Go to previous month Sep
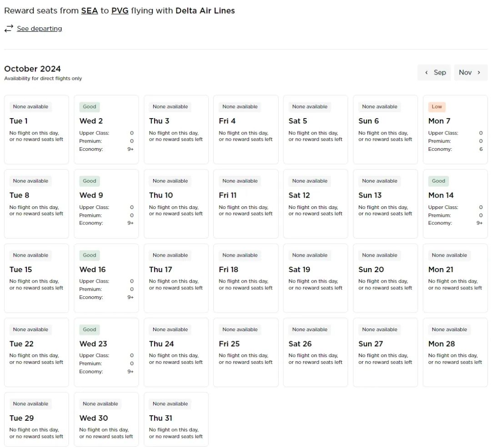This screenshot has width=491, height=448. tap(434, 72)
